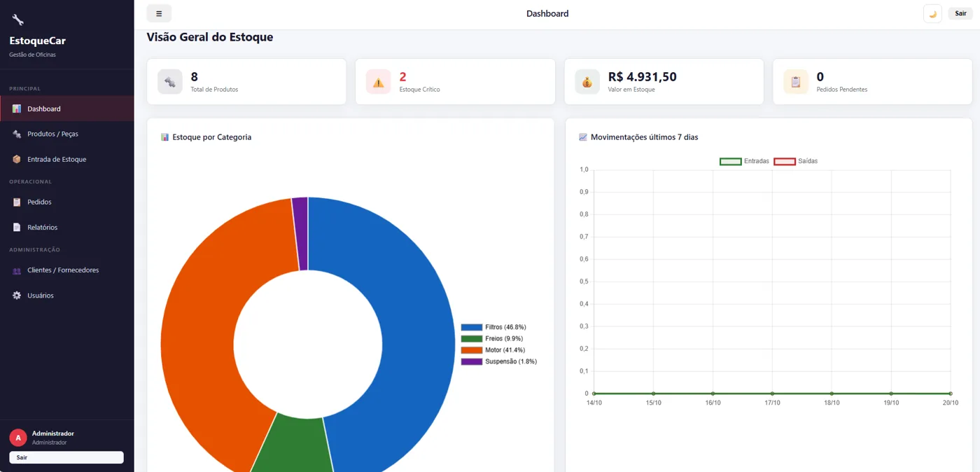The width and height of the screenshot is (980, 472).
Task: Toggle the Entradas series in the chart legend
Action: 744,161
